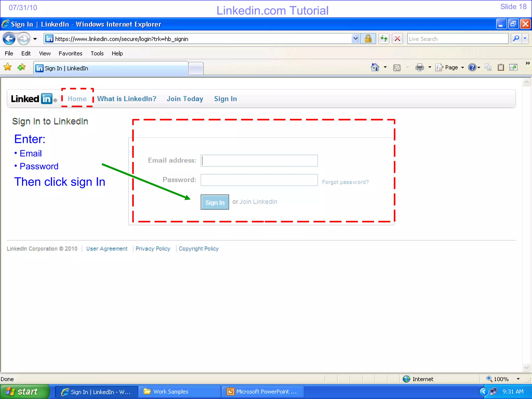This screenshot has height=399, width=532.
Task: Open the View menu
Action: 45,53
